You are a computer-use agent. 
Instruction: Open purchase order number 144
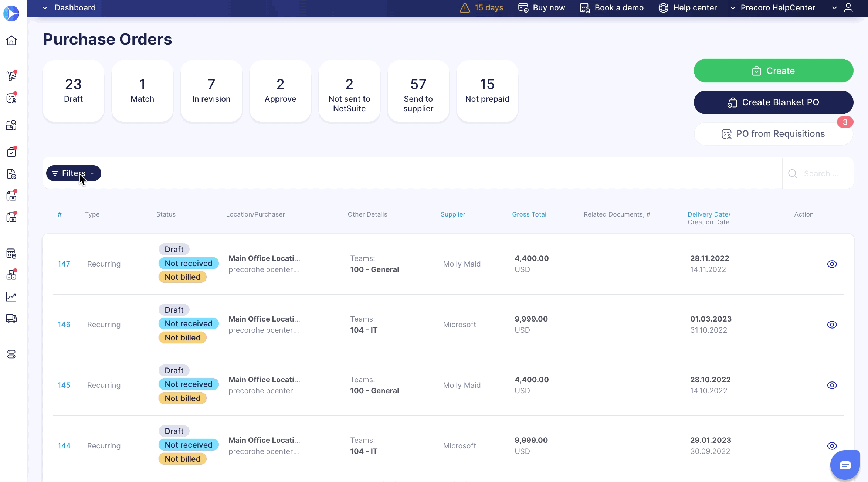(64, 446)
